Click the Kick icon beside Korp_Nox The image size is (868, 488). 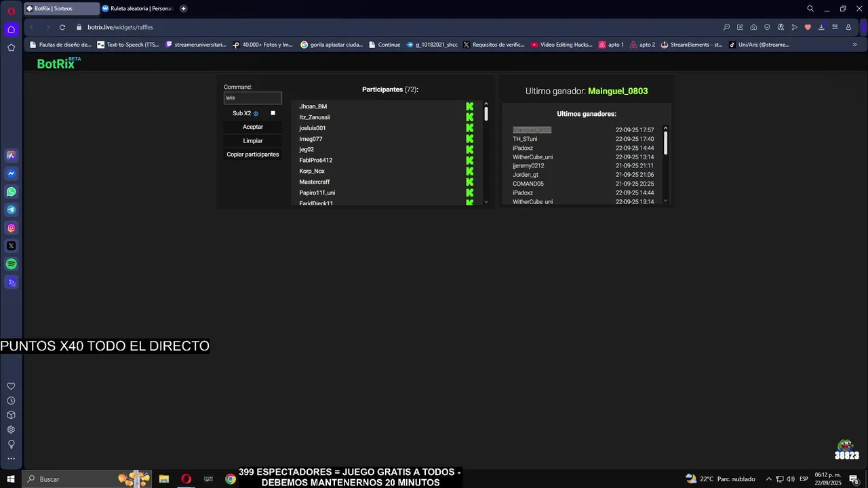coord(469,171)
